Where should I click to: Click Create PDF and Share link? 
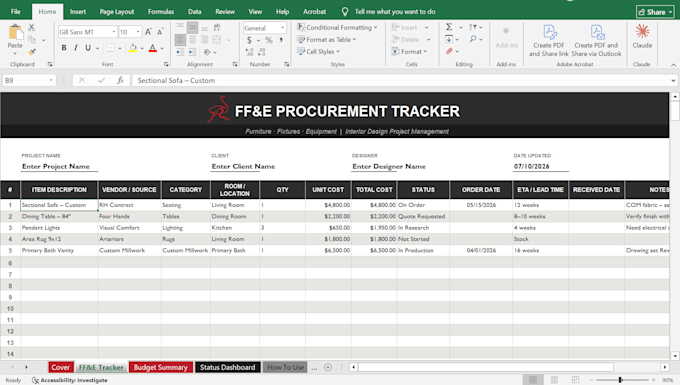point(549,41)
